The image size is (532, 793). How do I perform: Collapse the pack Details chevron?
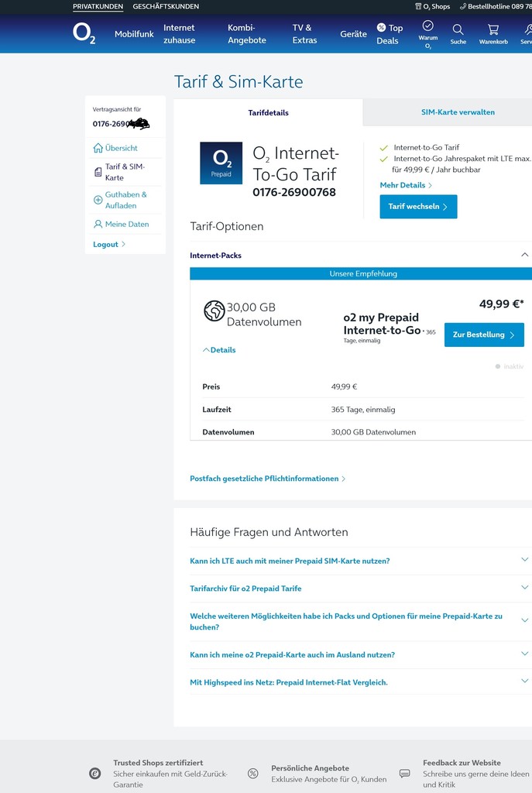[x=206, y=350]
